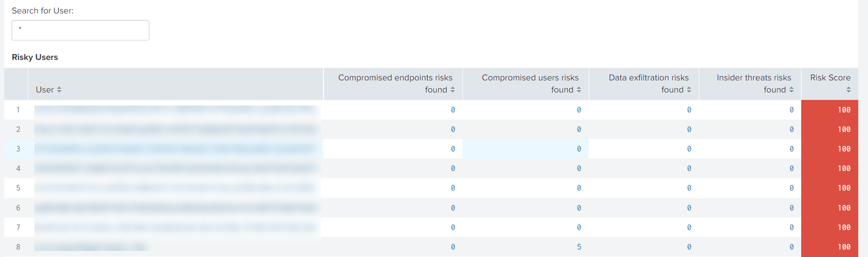Select the red Risk Score cell in row 1
Viewport: 868px width, 257px height.
tap(829, 110)
